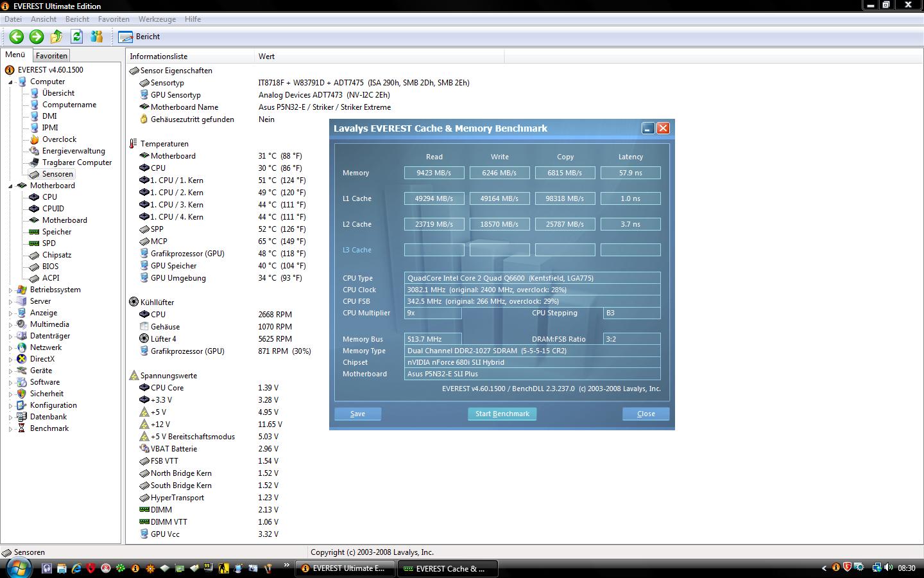Image resolution: width=924 pixels, height=578 pixels.
Task: Minimize the Cache & Memory Benchmark dialog
Action: coord(648,128)
